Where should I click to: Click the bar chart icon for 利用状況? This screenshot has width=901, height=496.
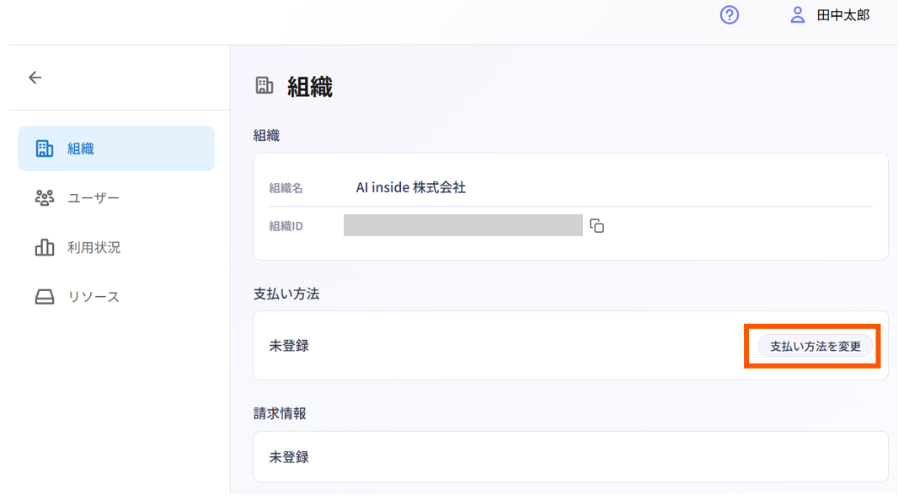(44, 247)
